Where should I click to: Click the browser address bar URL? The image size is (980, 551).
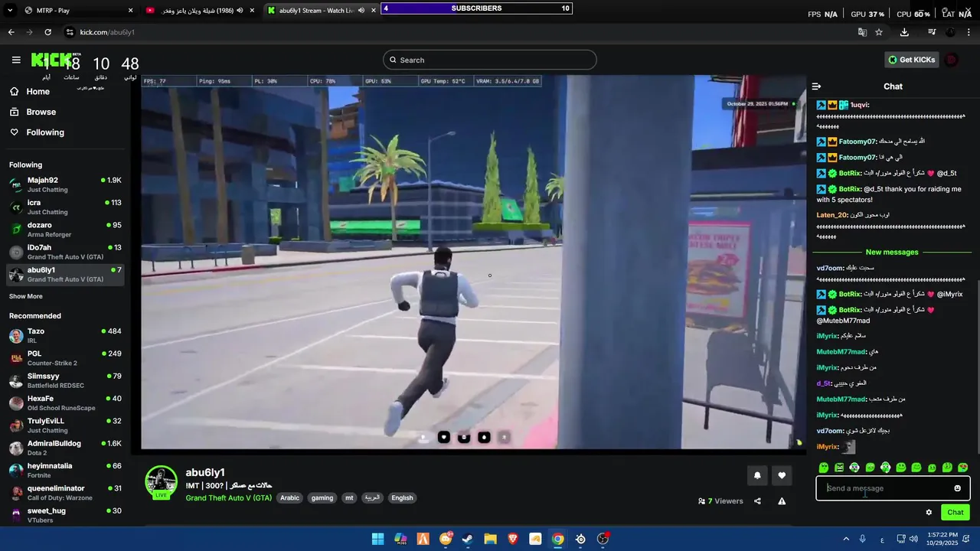pyautogui.click(x=107, y=32)
